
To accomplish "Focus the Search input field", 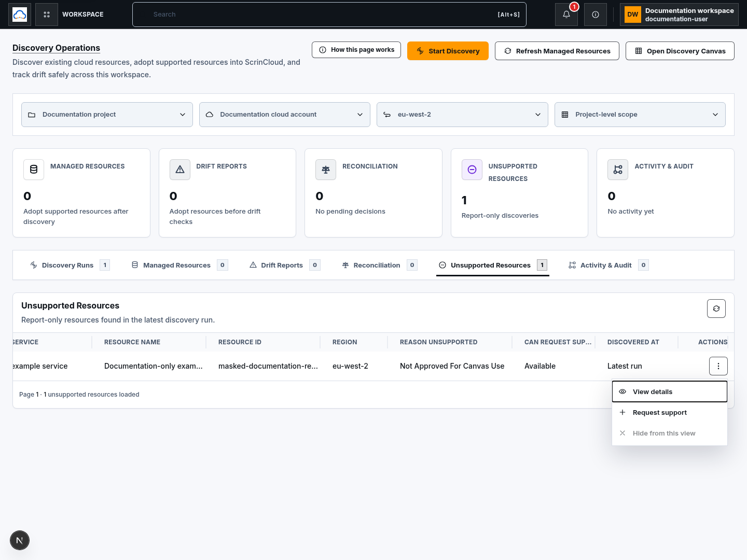I will click(x=329, y=15).
